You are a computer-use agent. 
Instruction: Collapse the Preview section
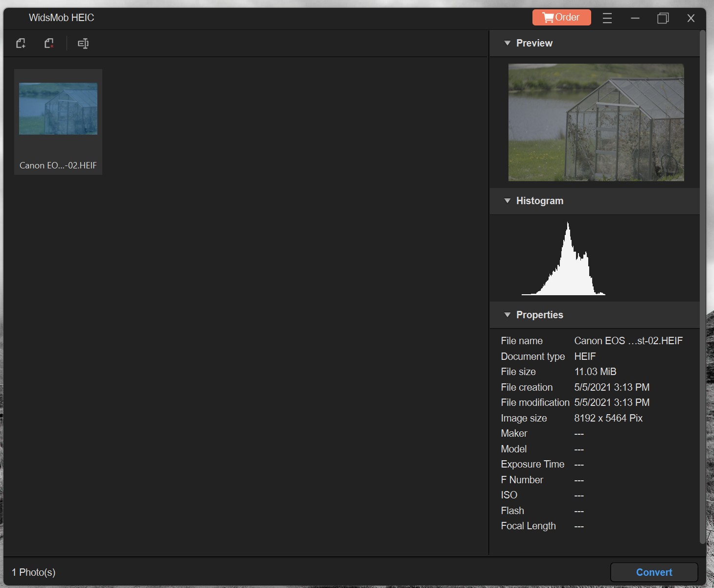[507, 43]
